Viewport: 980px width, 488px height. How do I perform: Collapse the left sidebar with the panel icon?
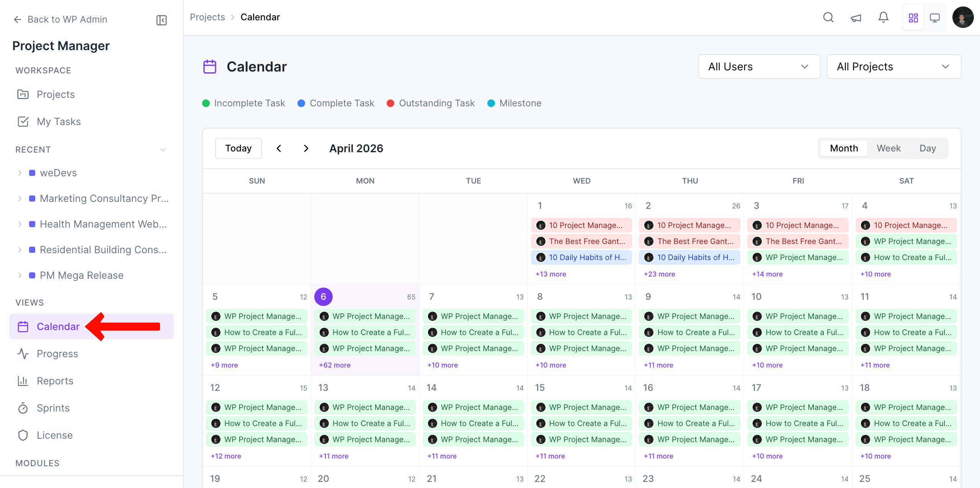click(161, 20)
